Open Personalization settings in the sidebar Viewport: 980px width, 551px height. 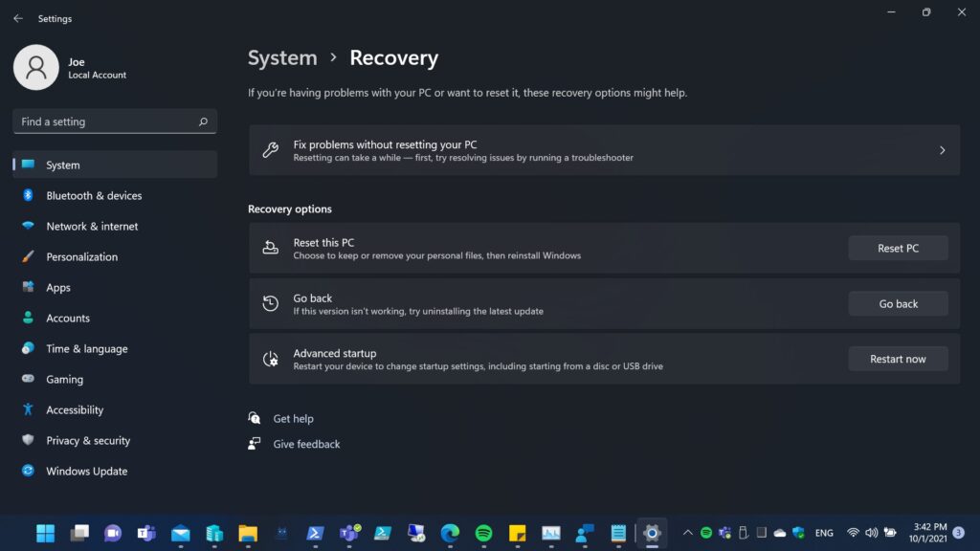[x=81, y=257]
